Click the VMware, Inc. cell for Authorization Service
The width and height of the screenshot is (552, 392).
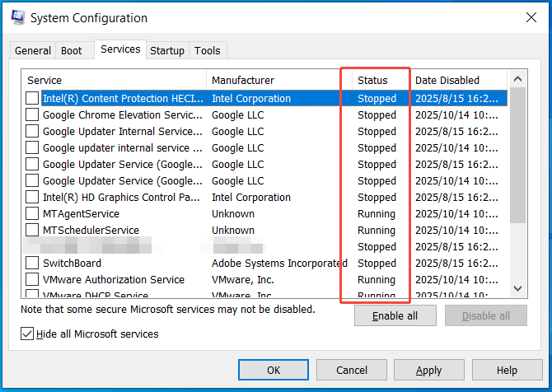(x=243, y=279)
